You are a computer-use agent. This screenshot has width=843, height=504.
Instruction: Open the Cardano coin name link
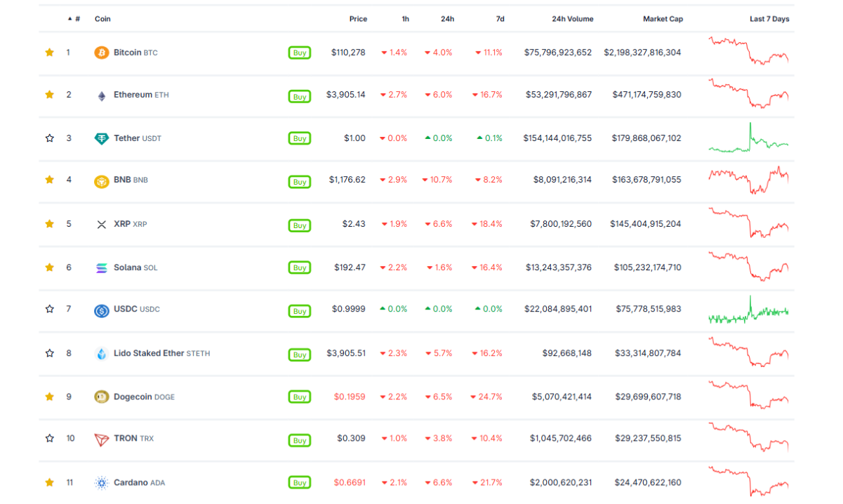[x=131, y=482]
